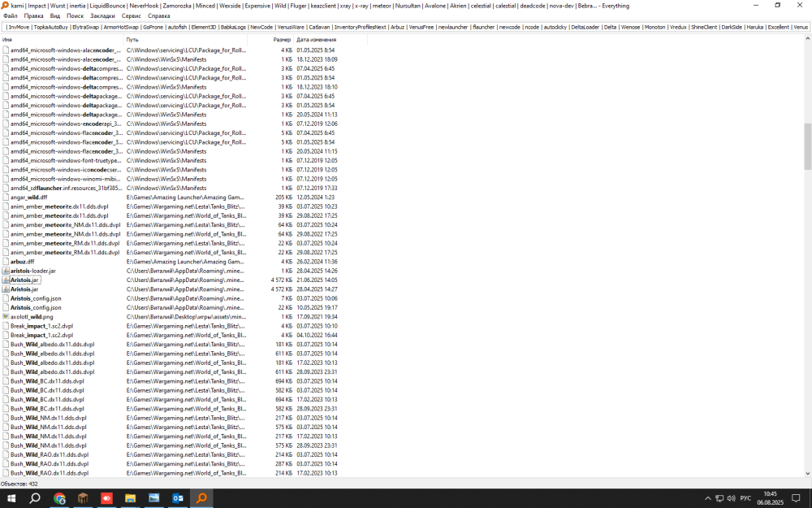Show hidden system tray icons
The width and height of the screenshot is (812, 508).
click(708, 498)
